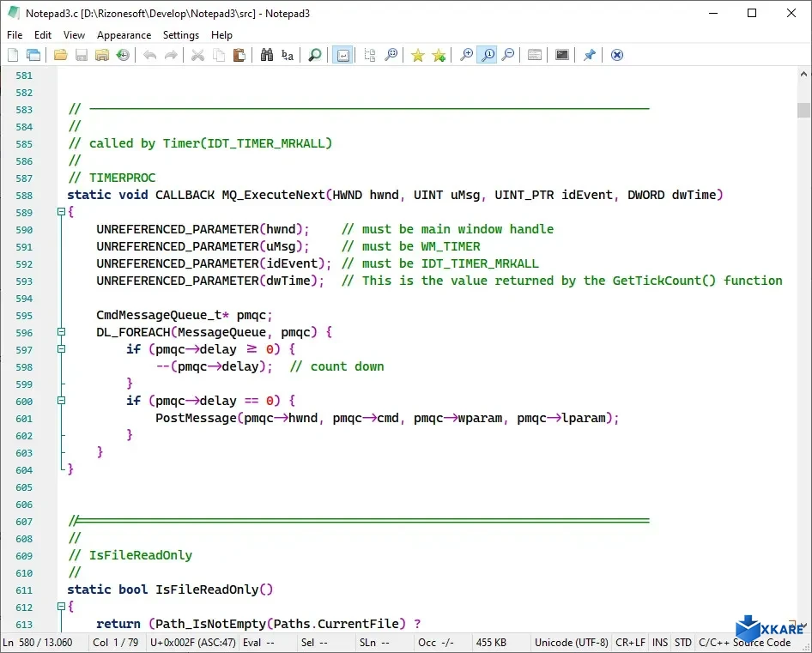Image resolution: width=812 pixels, height=653 pixels.
Task: Copy selection using the copy icon
Action: tap(219, 55)
